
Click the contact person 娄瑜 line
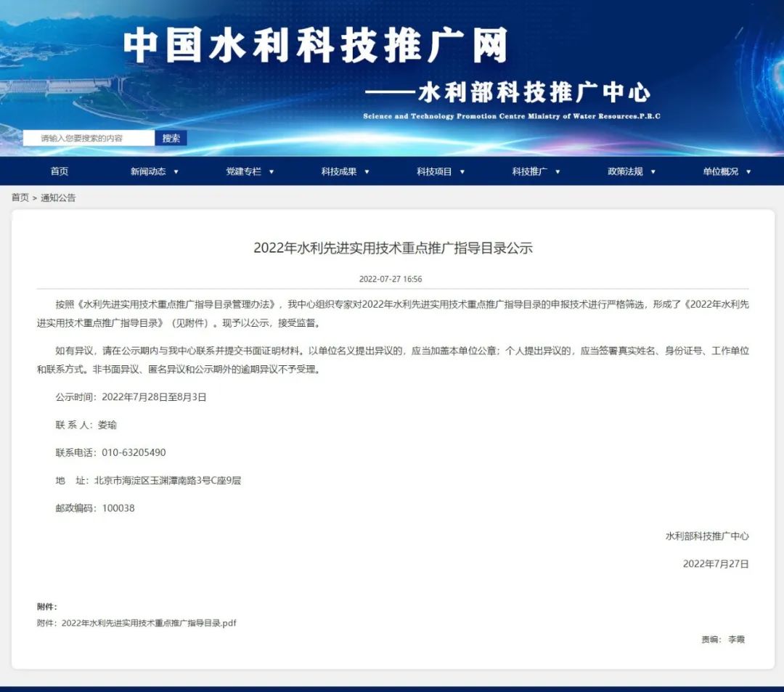(x=86, y=425)
